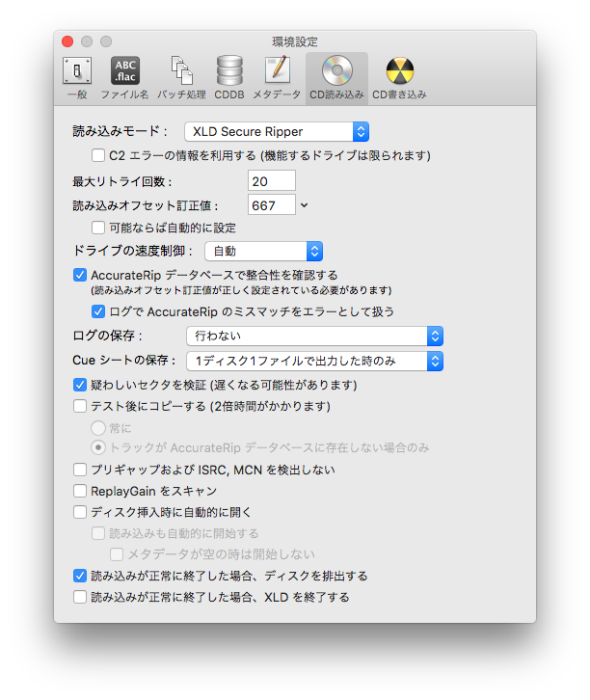590x700 pixels.
Task: Uncheck 疑わしいセクタを検証 option
Action: pyautogui.click(x=80, y=385)
